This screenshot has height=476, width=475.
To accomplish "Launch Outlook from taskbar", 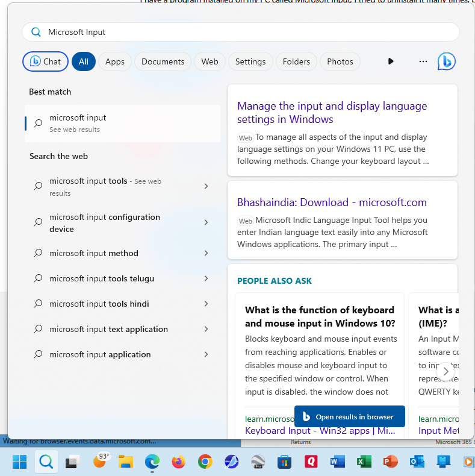I will coord(417,462).
